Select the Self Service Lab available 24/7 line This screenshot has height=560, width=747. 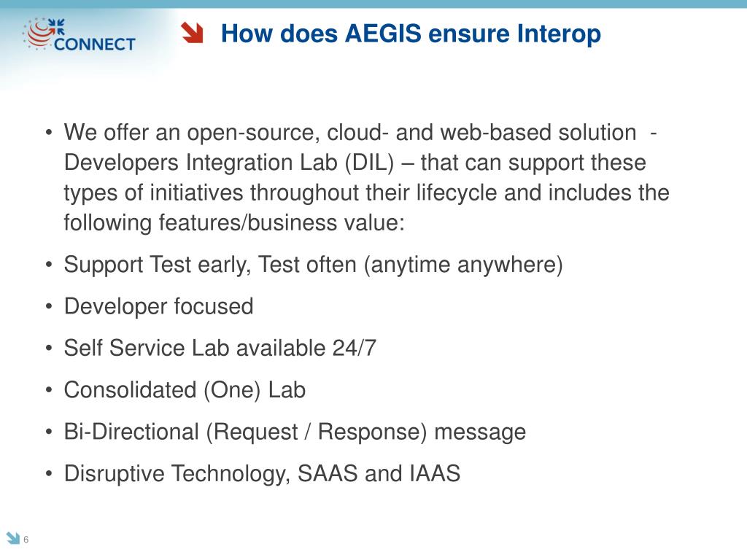[x=220, y=348]
